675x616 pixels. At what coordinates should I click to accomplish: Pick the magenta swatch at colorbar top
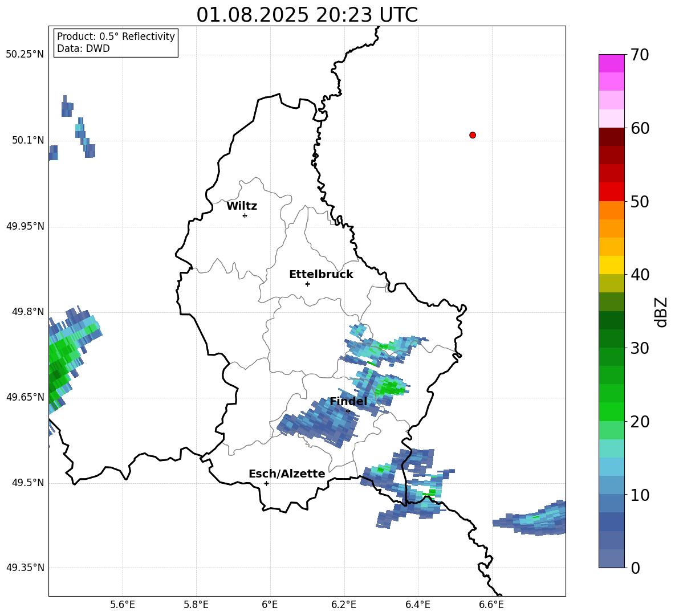(611, 64)
